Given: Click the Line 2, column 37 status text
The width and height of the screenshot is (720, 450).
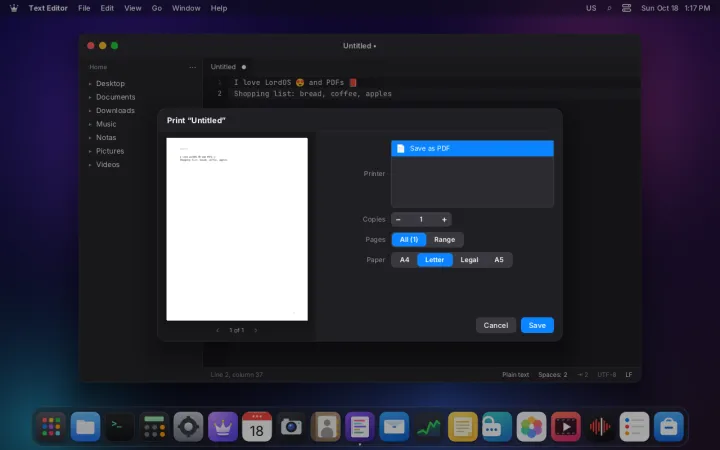Looking at the screenshot, I should pos(236,375).
